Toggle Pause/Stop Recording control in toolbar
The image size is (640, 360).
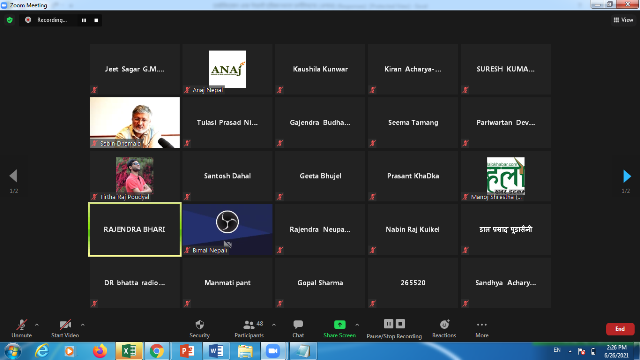coord(394,329)
